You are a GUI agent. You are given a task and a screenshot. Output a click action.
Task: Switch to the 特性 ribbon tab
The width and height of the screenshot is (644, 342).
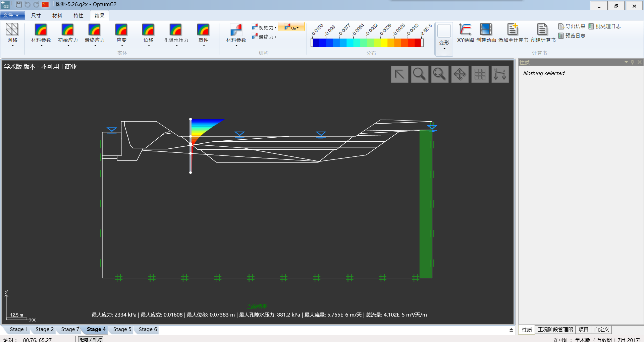coord(78,15)
